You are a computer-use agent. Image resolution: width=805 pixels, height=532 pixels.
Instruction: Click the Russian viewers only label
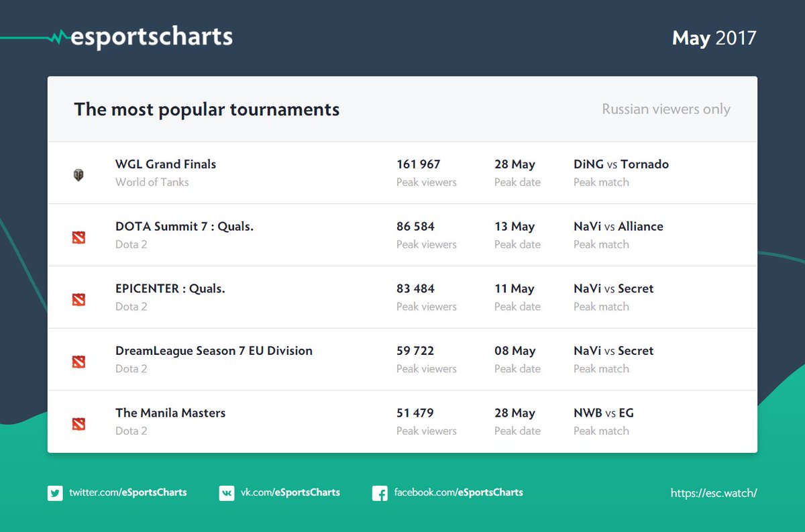[666, 109]
